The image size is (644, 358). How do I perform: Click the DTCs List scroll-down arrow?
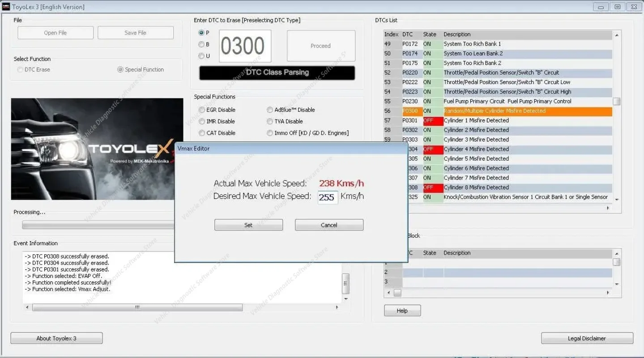(617, 200)
